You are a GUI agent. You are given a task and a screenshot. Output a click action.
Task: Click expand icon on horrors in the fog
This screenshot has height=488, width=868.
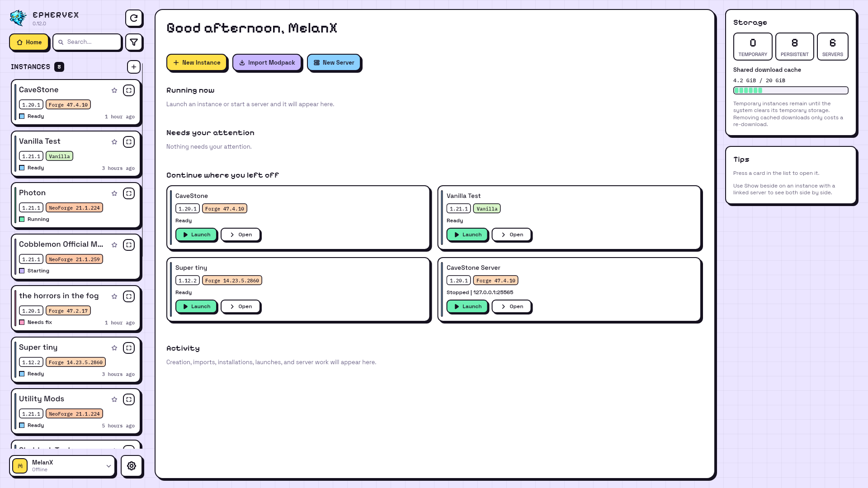[x=129, y=296]
